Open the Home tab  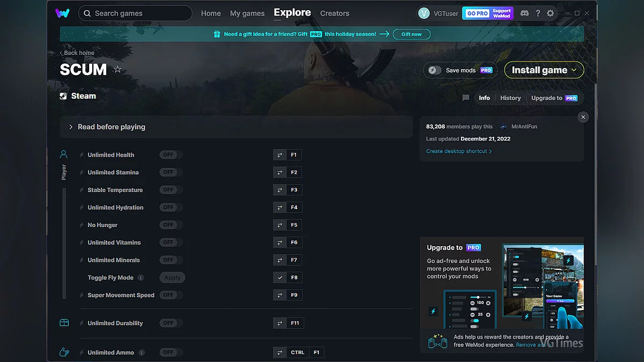click(x=211, y=13)
